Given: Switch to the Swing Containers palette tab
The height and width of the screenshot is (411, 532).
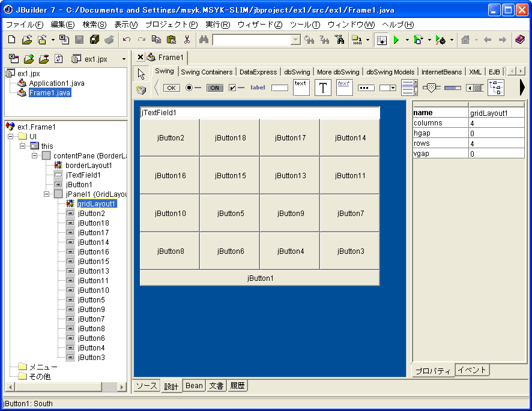Looking at the screenshot, I should 207,72.
